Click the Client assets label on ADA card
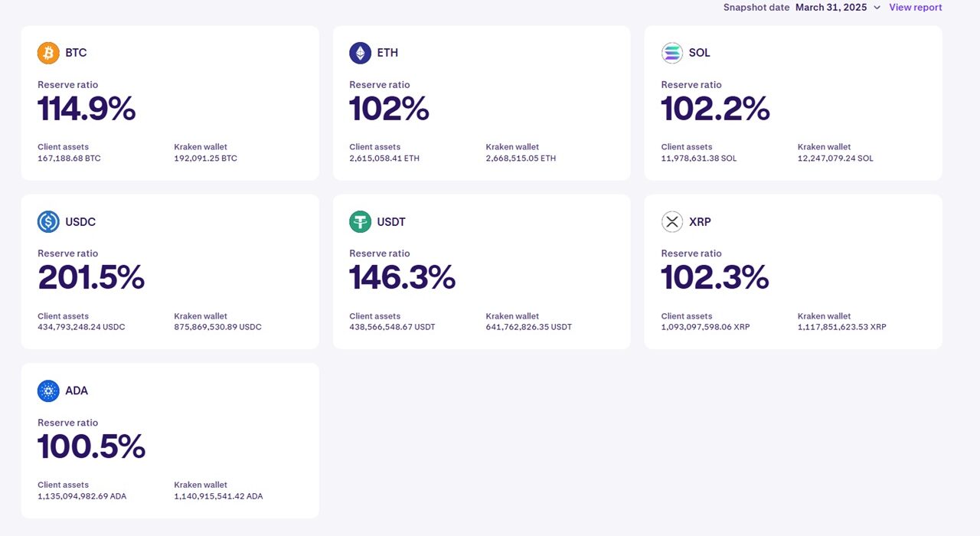The image size is (980, 536). click(x=64, y=485)
